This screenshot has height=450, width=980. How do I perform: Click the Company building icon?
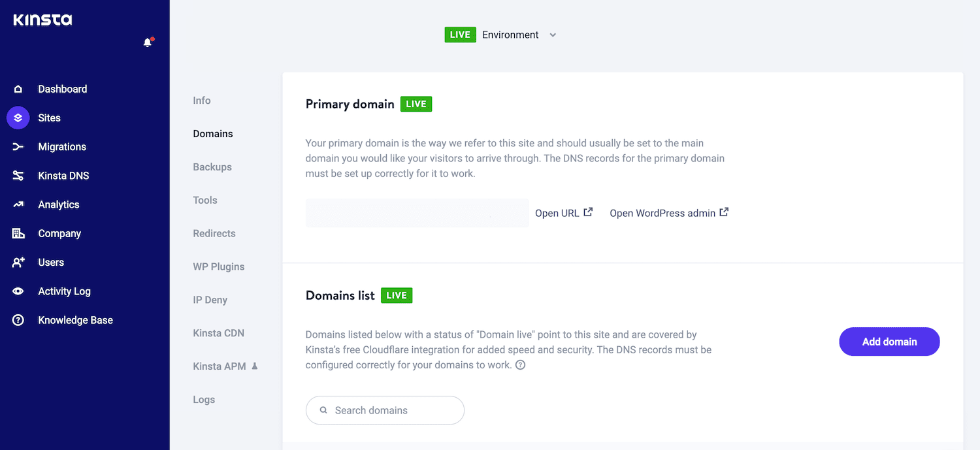coord(18,233)
